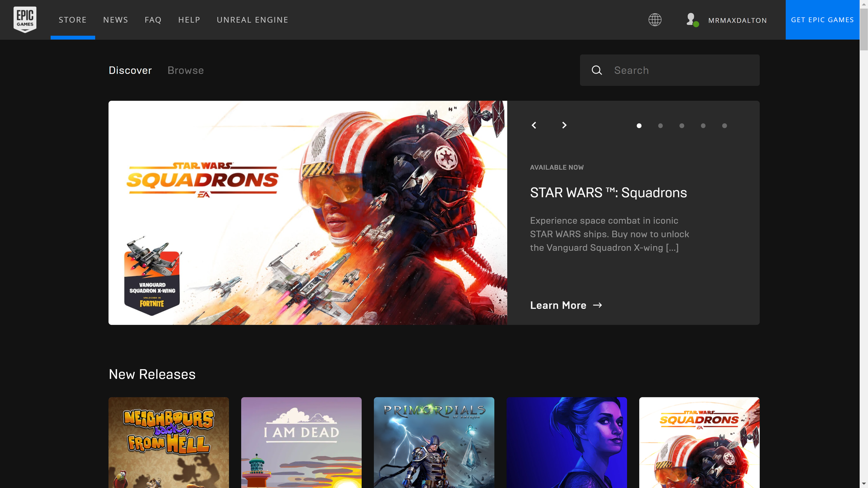Click the search magnifier icon

[596, 70]
